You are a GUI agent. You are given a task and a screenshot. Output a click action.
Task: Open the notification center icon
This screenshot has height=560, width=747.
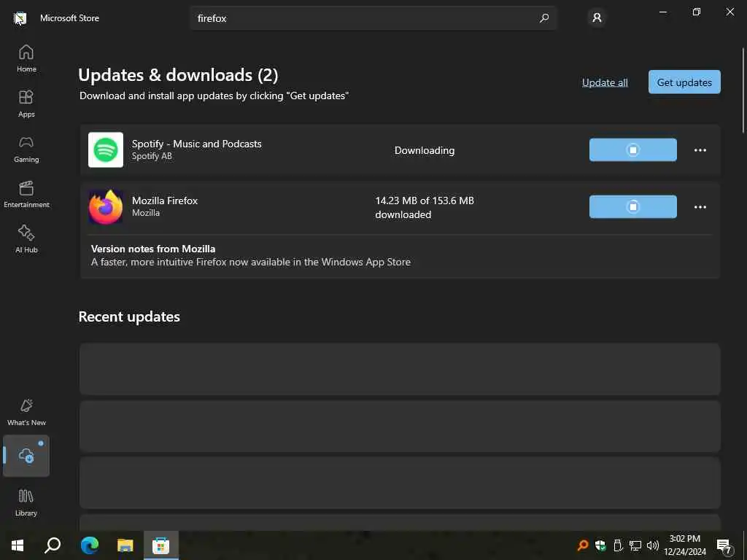coord(724,545)
